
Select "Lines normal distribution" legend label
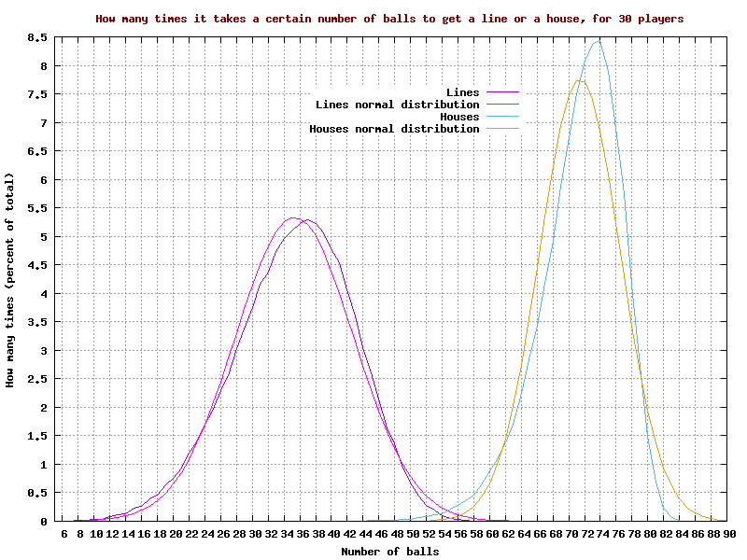click(397, 105)
